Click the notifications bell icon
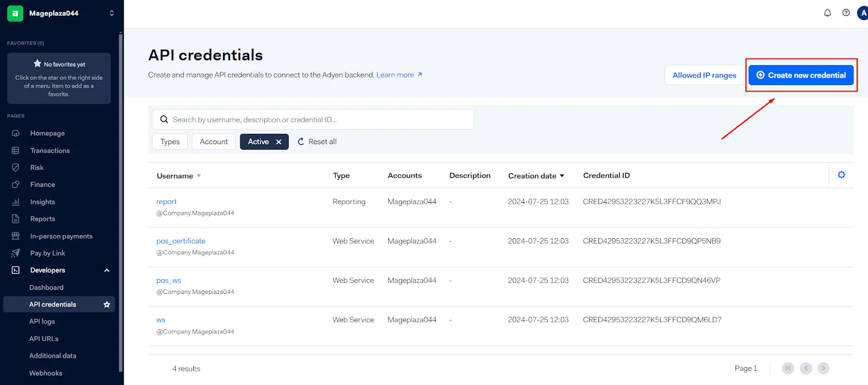 tap(827, 13)
